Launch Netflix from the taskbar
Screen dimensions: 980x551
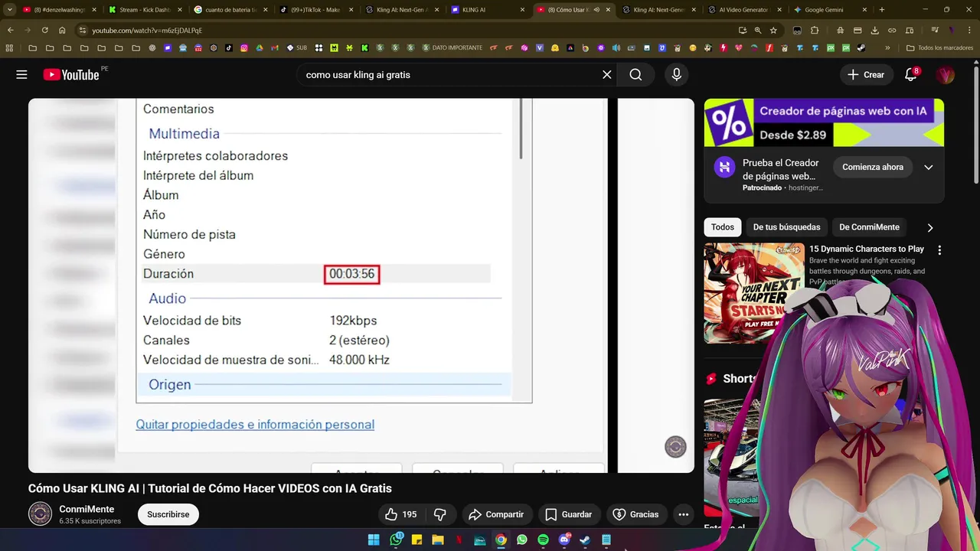[x=459, y=540]
